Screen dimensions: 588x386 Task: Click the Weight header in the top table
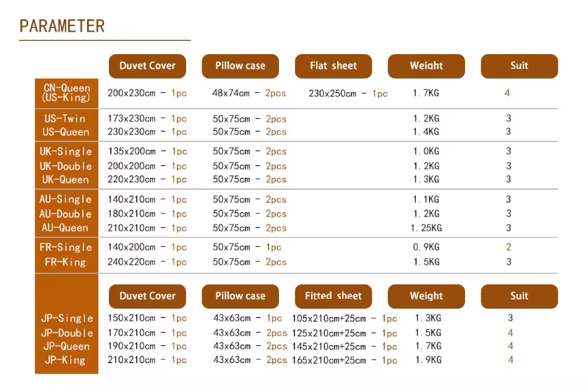point(426,66)
